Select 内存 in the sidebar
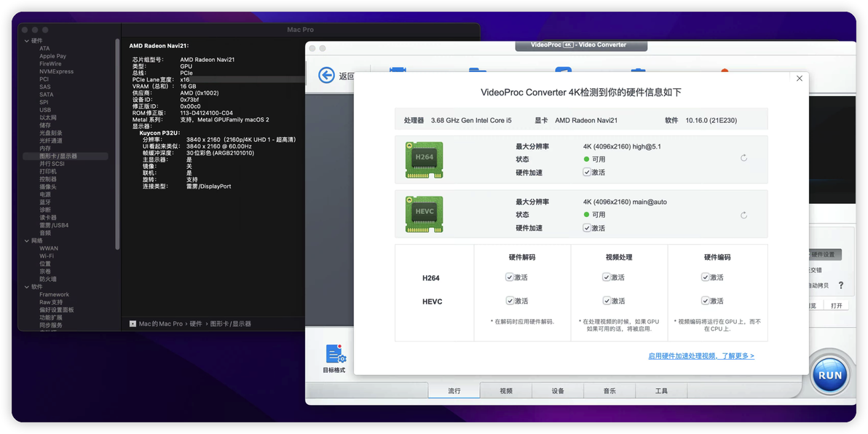 tap(45, 149)
